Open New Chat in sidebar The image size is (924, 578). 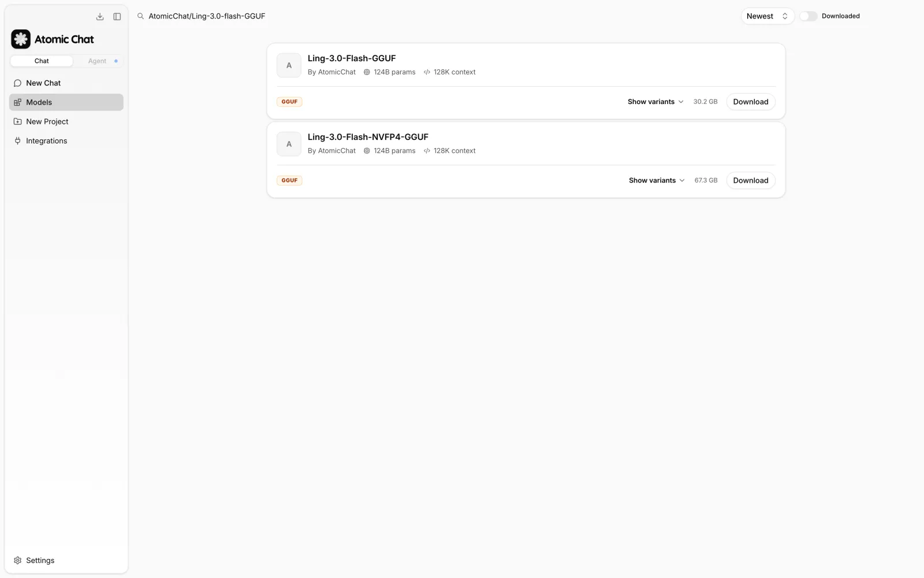click(x=66, y=83)
